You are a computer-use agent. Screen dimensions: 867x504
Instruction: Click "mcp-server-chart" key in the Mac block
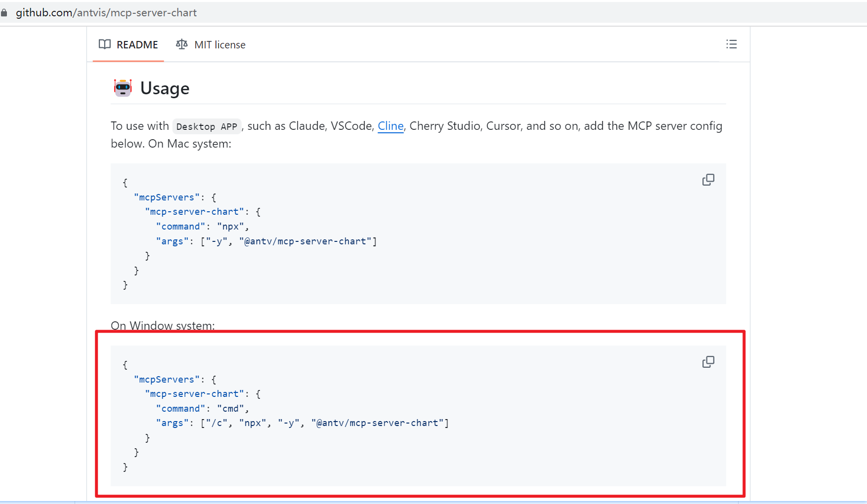click(195, 212)
